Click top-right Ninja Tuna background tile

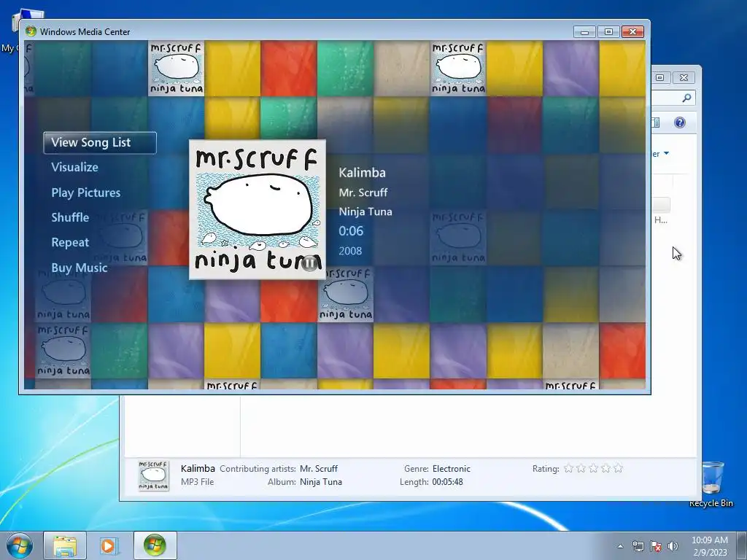click(x=458, y=68)
